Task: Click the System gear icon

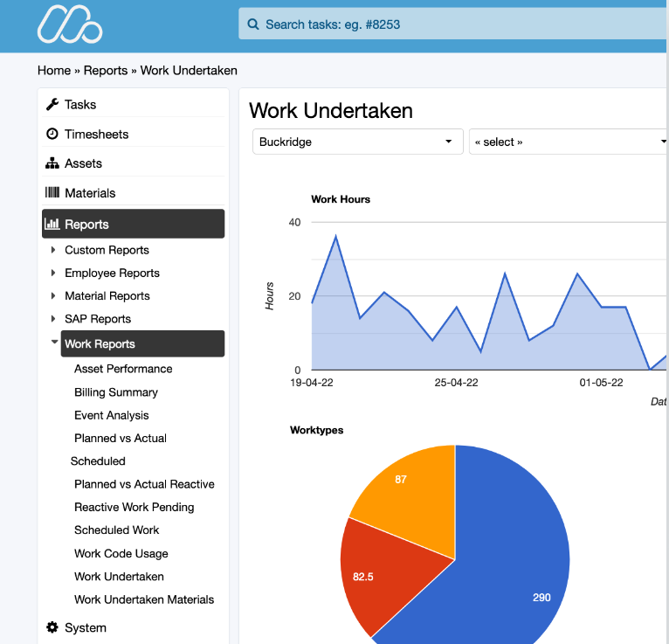Action: coord(52,627)
